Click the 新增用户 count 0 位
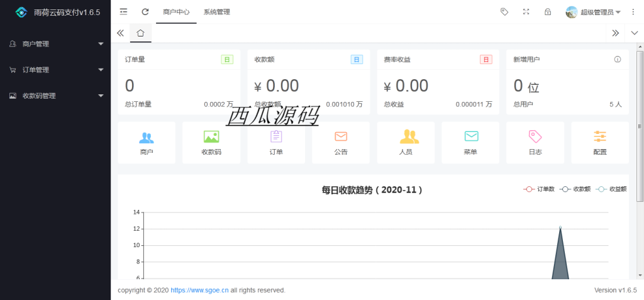This screenshot has width=644, height=300. click(526, 86)
